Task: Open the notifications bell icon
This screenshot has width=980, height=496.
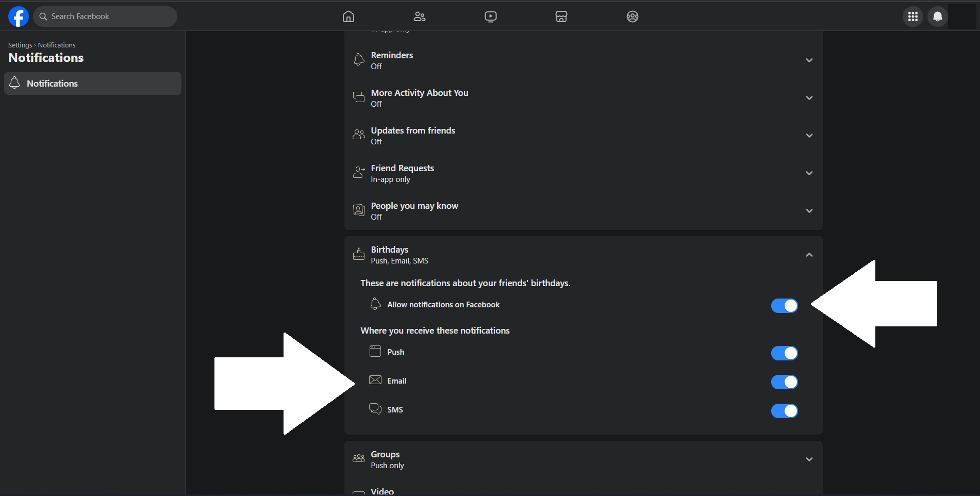Action: (937, 16)
